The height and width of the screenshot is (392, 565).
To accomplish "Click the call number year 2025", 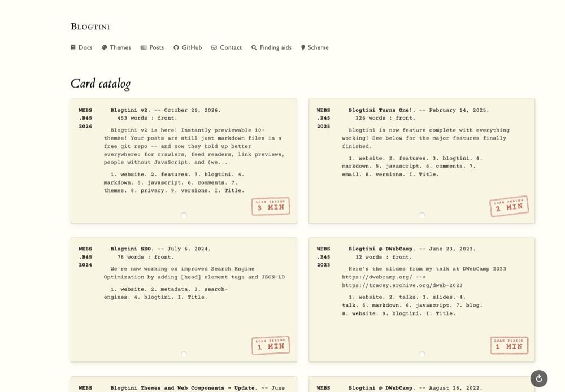I will pos(324,127).
